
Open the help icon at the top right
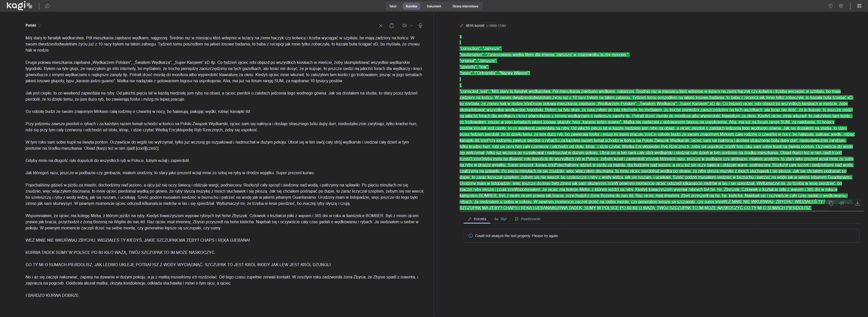coord(831,6)
